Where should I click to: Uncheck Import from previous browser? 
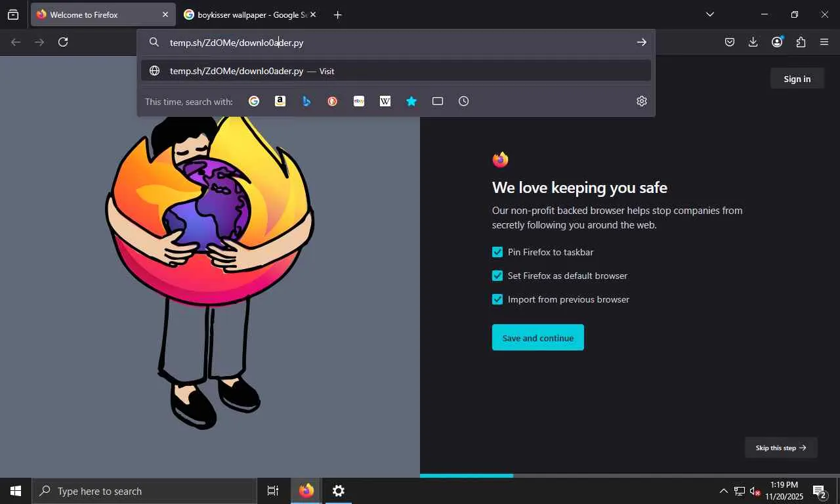pyautogui.click(x=497, y=299)
